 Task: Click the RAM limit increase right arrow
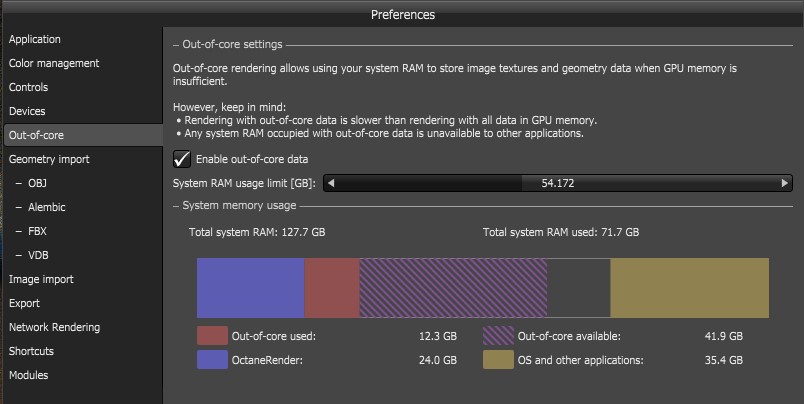point(785,183)
